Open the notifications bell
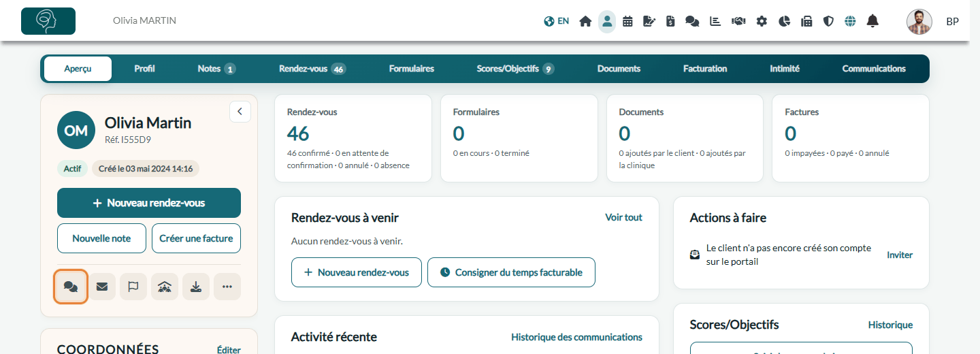This screenshot has height=354, width=980. click(x=872, y=21)
